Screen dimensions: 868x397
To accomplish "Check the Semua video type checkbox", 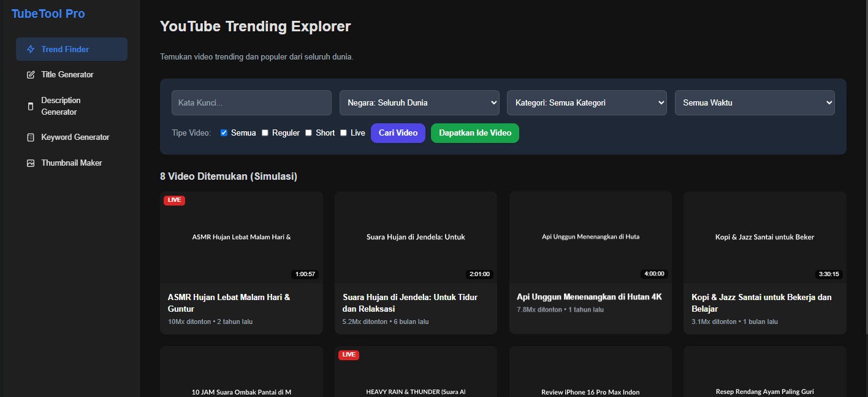I will [x=224, y=133].
